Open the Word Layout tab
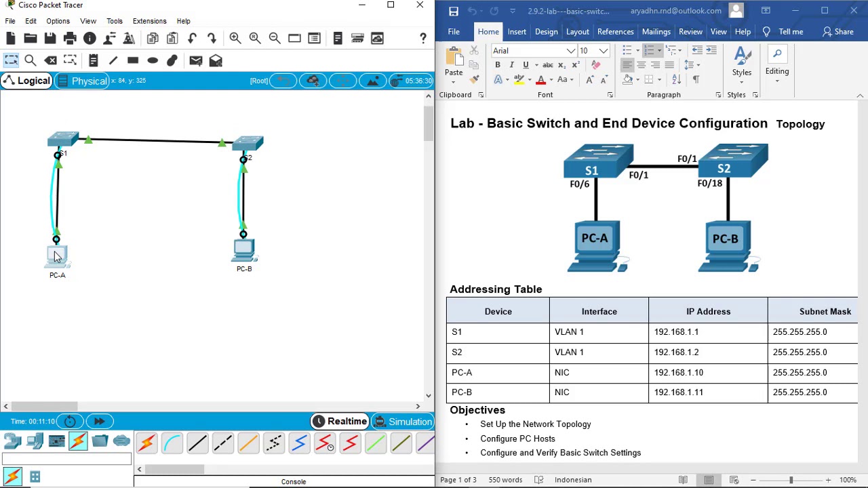 (577, 32)
